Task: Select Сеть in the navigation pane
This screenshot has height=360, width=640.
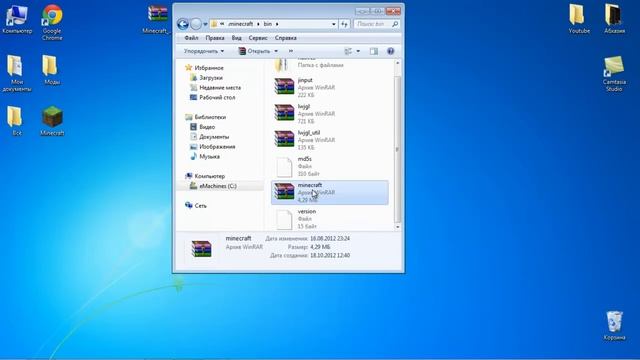Action: click(200, 205)
